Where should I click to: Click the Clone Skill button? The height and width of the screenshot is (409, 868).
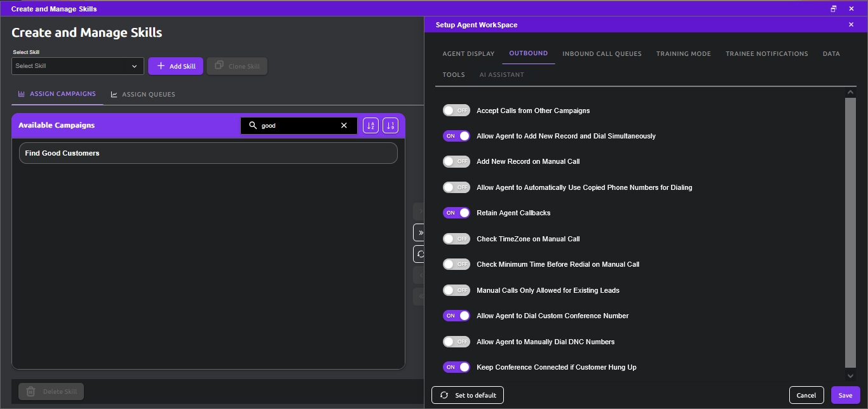click(x=237, y=66)
